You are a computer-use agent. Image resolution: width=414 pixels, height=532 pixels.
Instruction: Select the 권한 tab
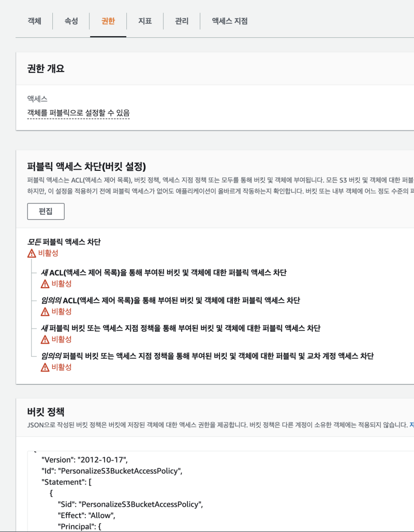tap(108, 21)
